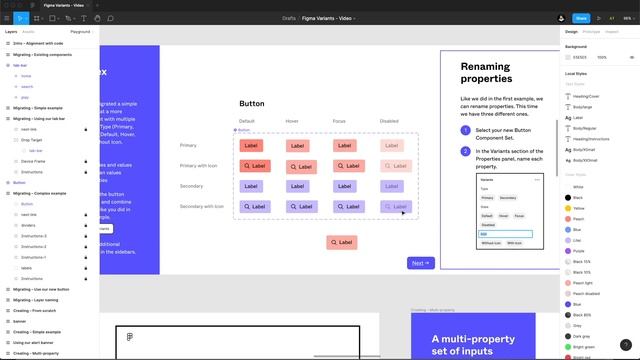The height and width of the screenshot is (360, 640).
Task: Switch to the Assets tab
Action: point(28,31)
